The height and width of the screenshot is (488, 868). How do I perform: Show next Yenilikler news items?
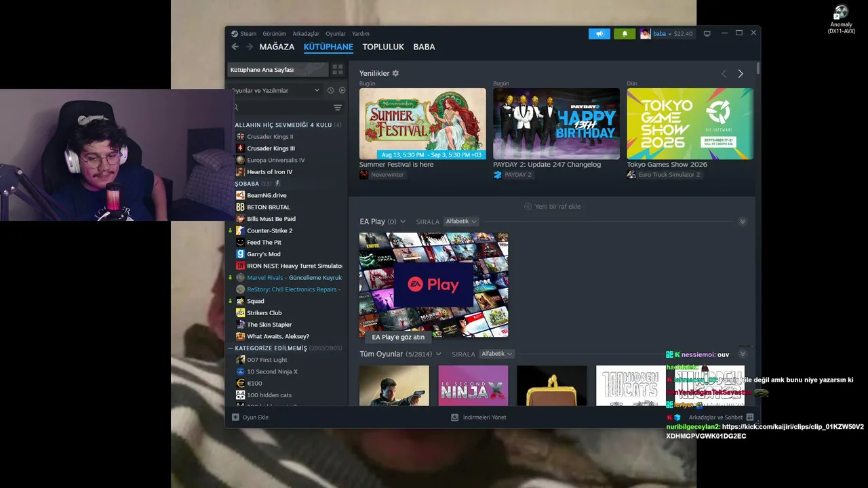pos(741,73)
